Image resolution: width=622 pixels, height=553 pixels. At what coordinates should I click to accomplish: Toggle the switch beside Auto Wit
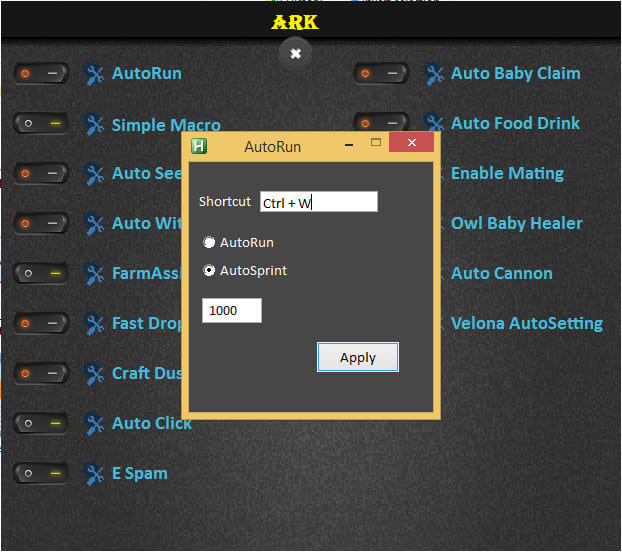(x=40, y=224)
